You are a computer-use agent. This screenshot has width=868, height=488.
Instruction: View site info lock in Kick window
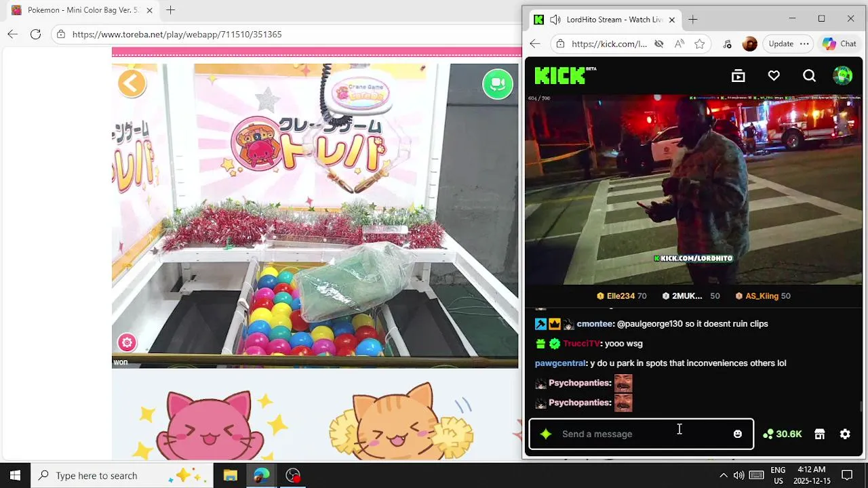[560, 44]
